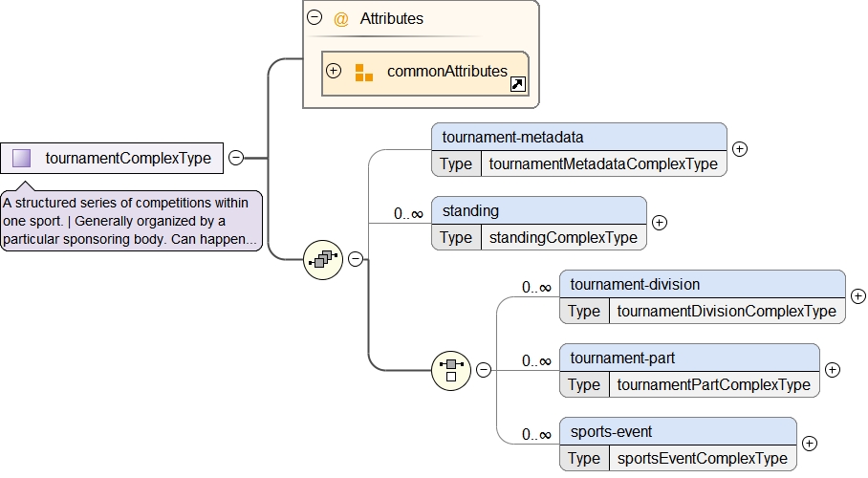Click the reference arrow on commonAttributes
Image resolution: width=868 pixels, height=478 pixels.
tap(517, 85)
